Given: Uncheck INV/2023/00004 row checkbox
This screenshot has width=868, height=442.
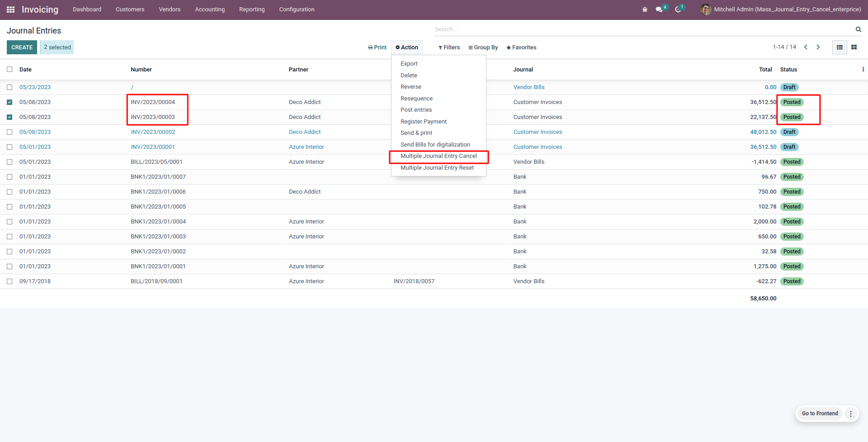Looking at the screenshot, I should (x=10, y=102).
